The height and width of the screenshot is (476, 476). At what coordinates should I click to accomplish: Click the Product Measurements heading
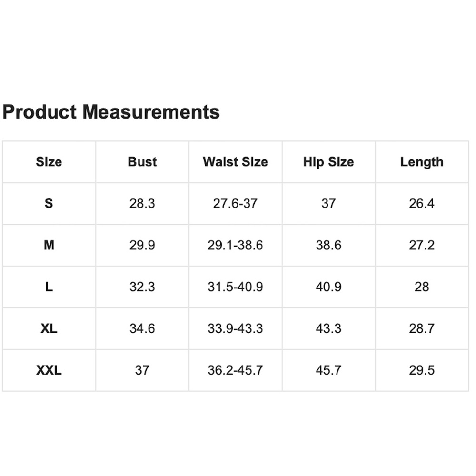point(111,112)
